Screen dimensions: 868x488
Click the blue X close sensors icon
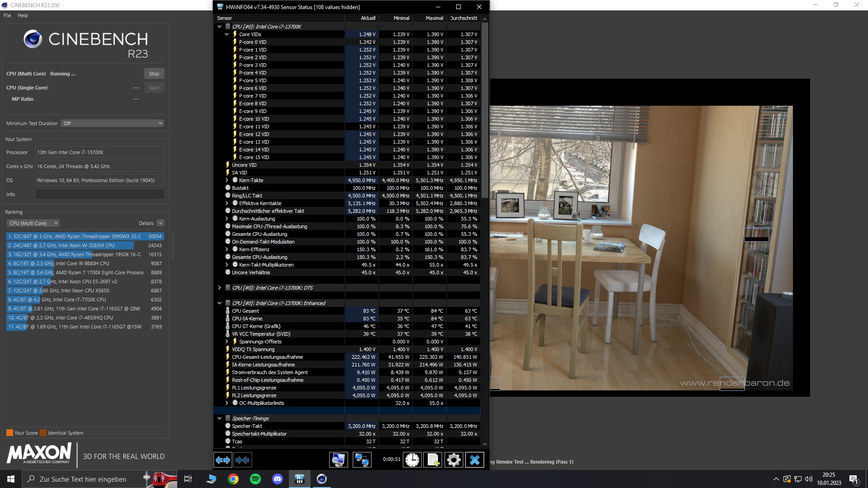tap(474, 460)
